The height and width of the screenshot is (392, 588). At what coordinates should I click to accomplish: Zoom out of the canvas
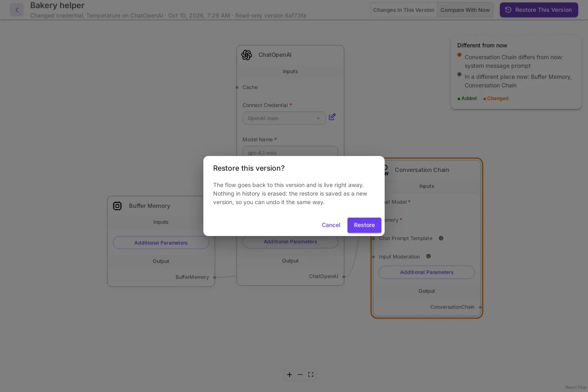[300, 374]
